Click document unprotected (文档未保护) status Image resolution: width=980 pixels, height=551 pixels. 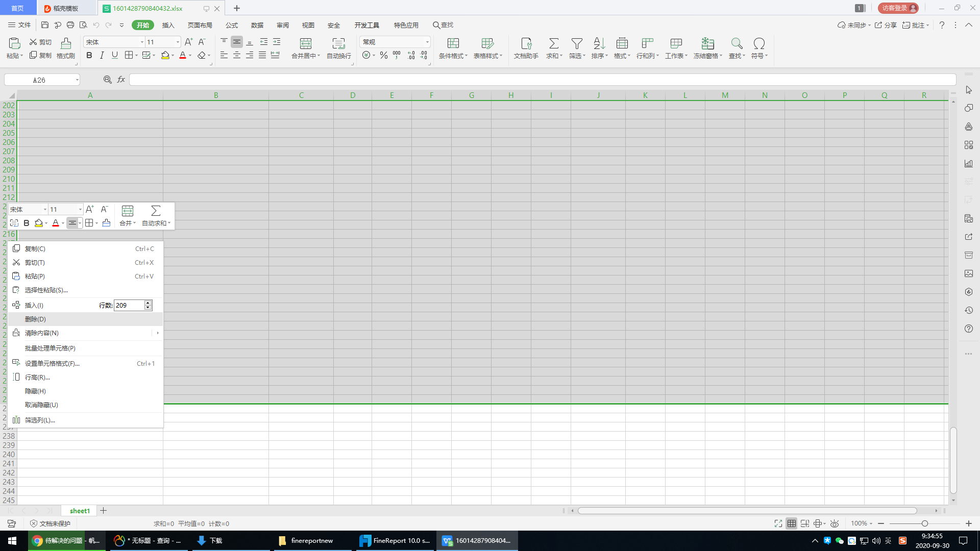[x=50, y=523]
